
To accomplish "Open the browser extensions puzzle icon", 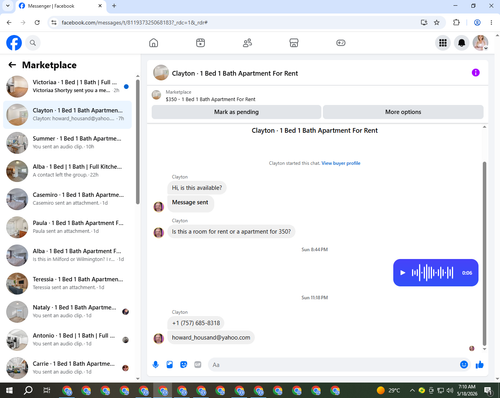I will pyautogui.click(x=456, y=22).
